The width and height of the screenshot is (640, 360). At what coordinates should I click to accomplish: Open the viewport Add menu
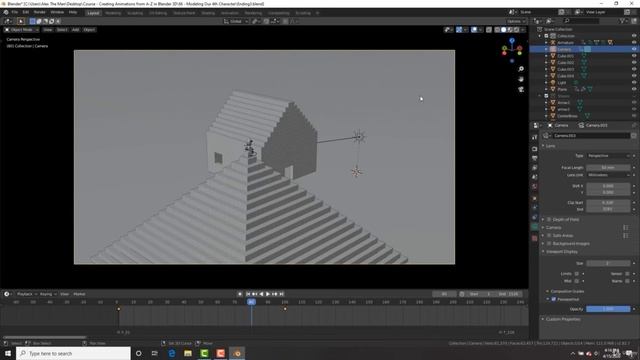click(76, 30)
